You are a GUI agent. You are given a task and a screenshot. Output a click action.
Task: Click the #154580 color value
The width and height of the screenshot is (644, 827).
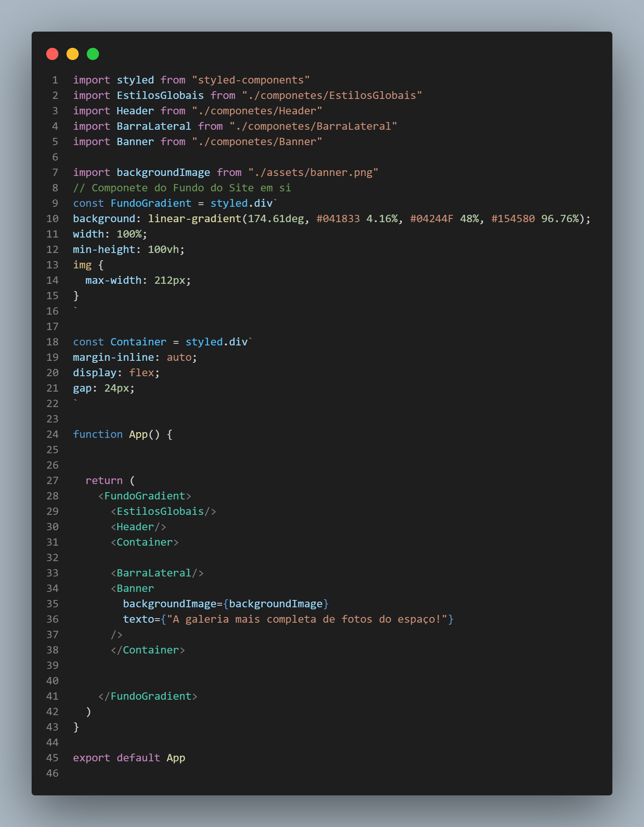pyautogui.click(x=513, y=219)
